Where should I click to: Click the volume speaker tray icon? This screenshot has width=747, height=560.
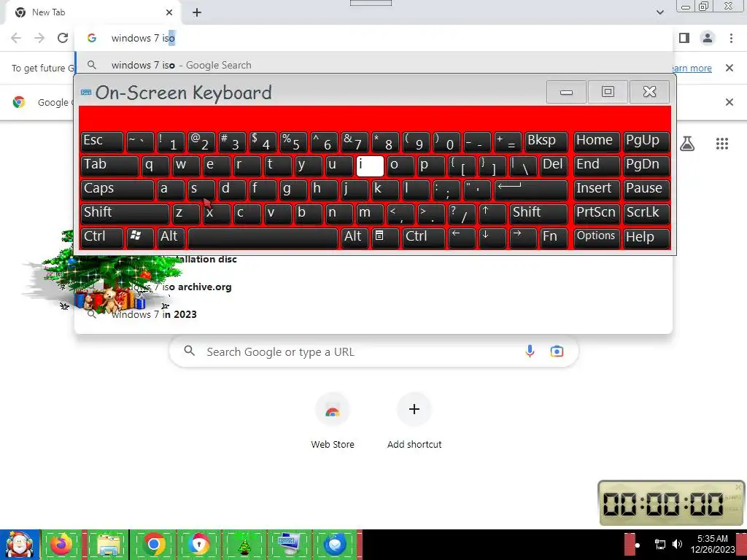(677, 544)
